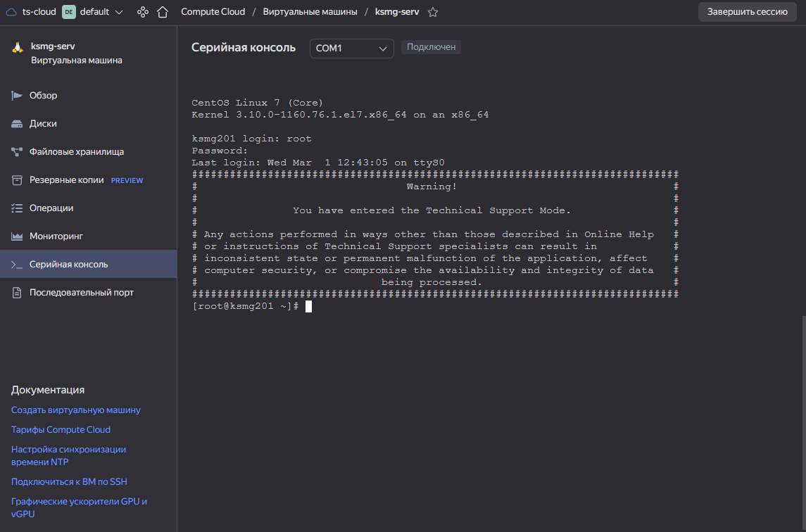Open the Мониторинг section
806x532 pixels.
[89, 236]
